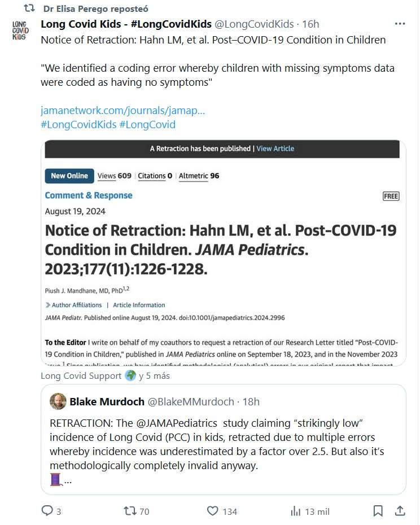
Task: Click Blake Murdoch's profile picture
Action: click(x=58, y=401)
